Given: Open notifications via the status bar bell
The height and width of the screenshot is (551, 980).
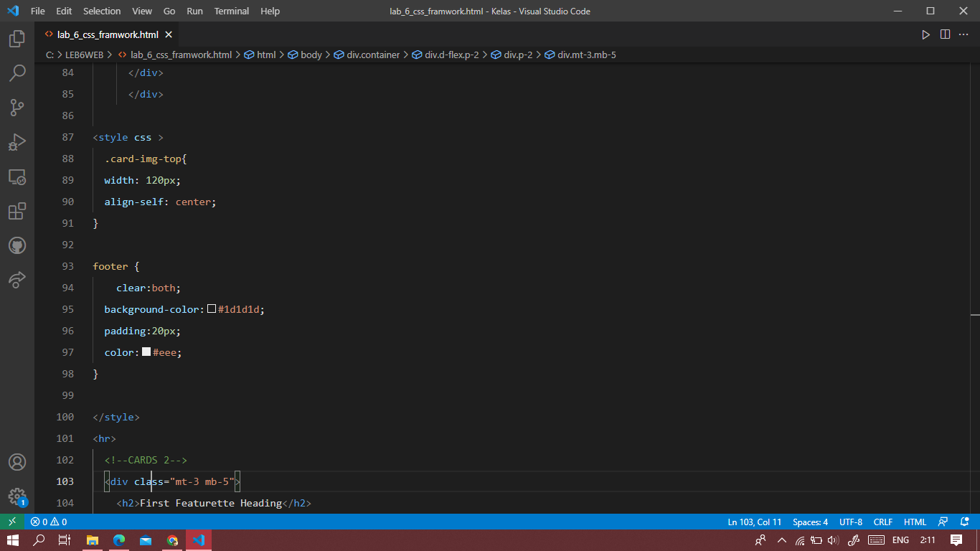Looking at the screenshot, I should pyautogui.click(x=965, y=522).
